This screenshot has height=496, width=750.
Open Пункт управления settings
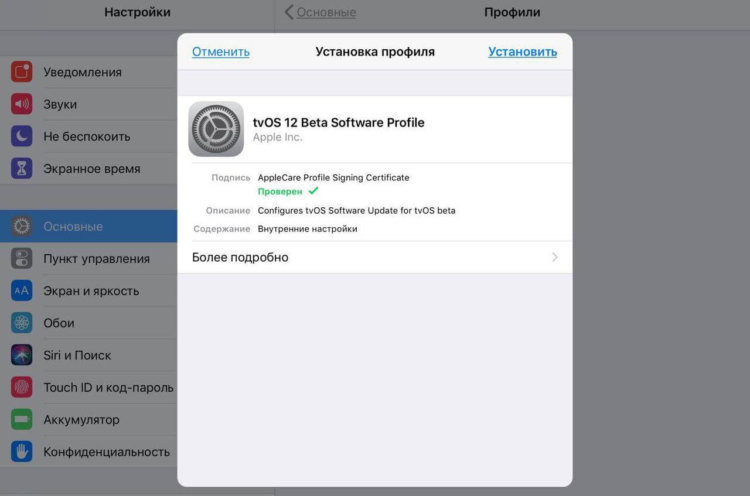tap(88, 258)
